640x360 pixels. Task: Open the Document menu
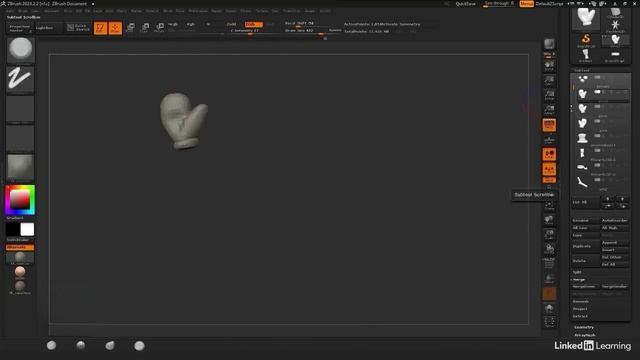51,11
